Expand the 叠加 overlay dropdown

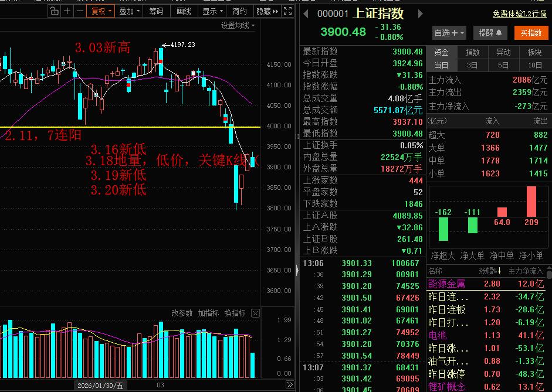point(128,11)
